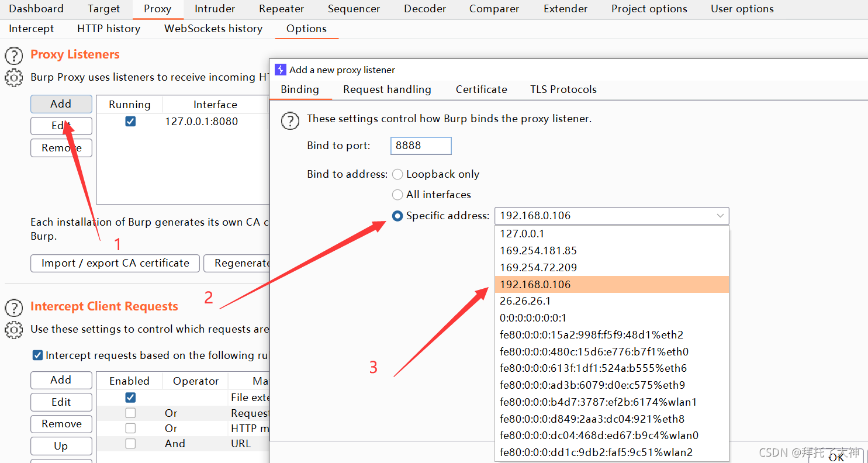Click Import / export CA certificate button
This screenshot has width=868, height=463.
115,263
